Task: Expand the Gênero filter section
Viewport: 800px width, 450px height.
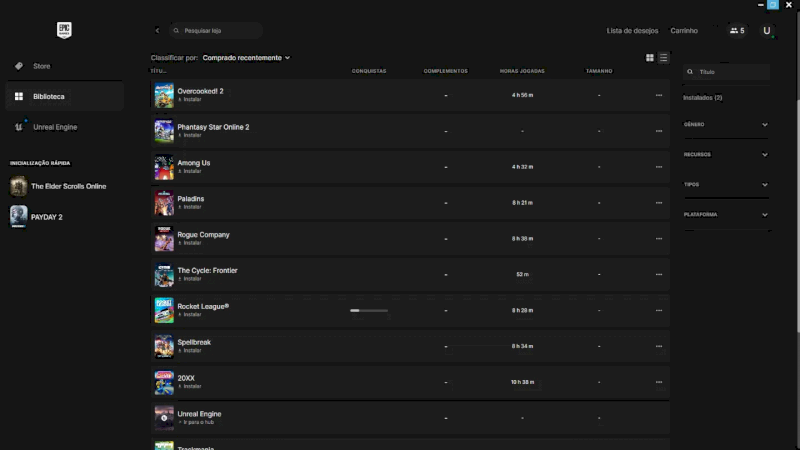Action: 764,125
